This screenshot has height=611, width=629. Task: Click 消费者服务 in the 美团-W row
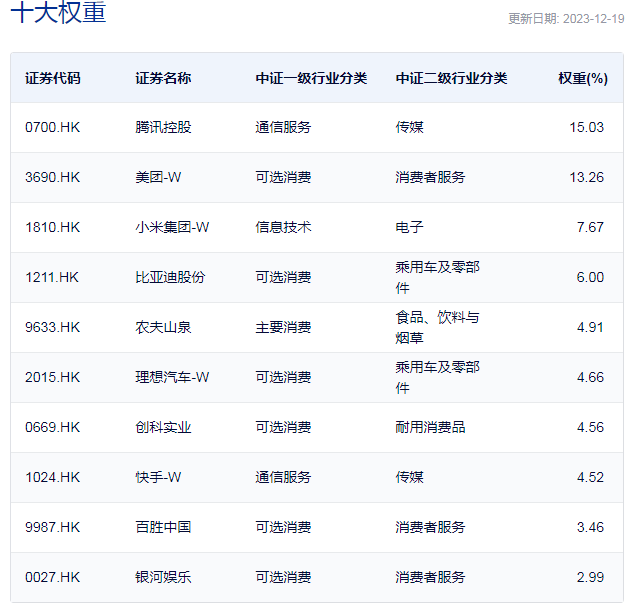430,177
